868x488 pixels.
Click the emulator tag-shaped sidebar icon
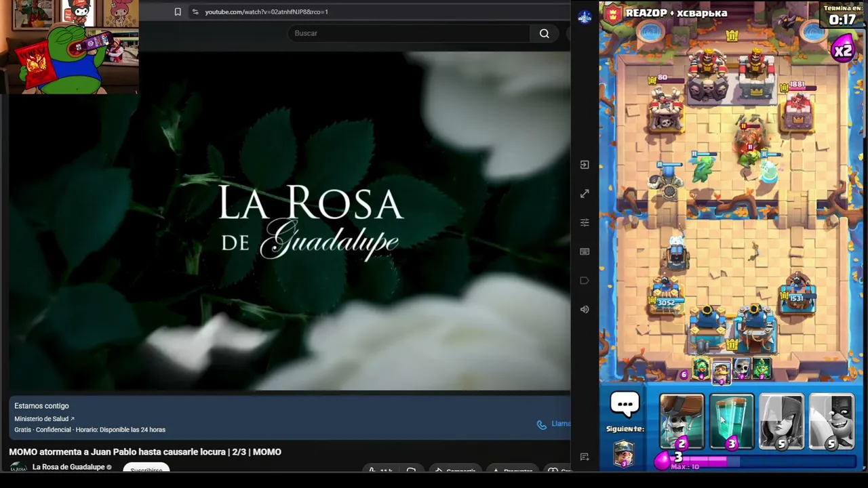585,281
